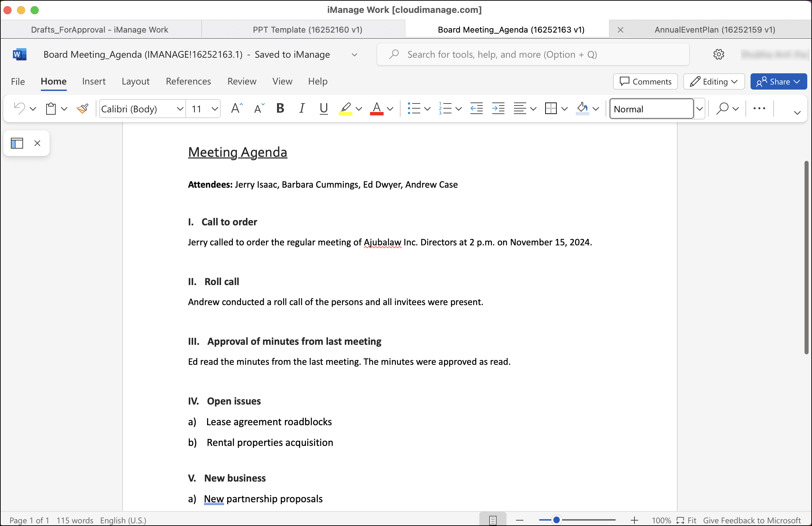Viewport: 812px width, 526px height.
Task: Click the navigation pane icon
Action: (17, 143)
